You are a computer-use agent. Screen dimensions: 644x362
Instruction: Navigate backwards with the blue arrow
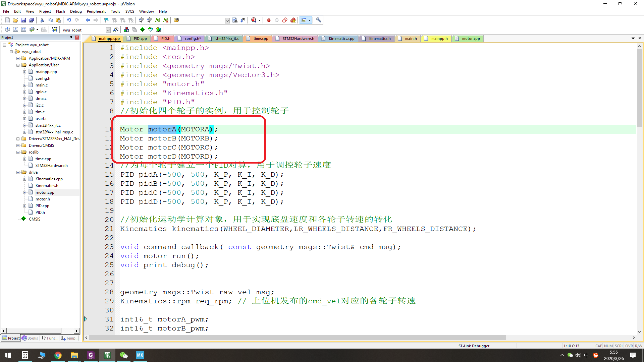[x=88, y=20]
